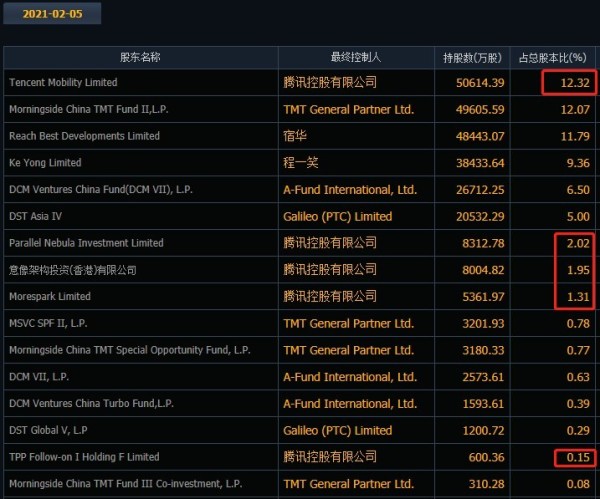The height and width of the screenshot is (499, 600).
Task: Click percentage 1.95
Action: point(578,270)
